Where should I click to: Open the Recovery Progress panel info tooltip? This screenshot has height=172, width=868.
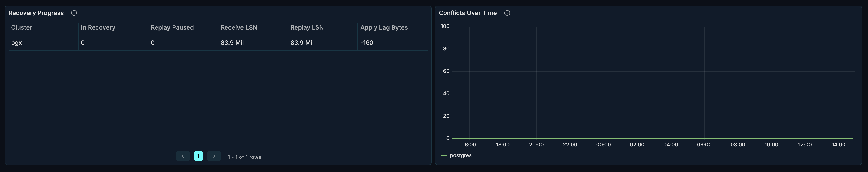[74, 12]
